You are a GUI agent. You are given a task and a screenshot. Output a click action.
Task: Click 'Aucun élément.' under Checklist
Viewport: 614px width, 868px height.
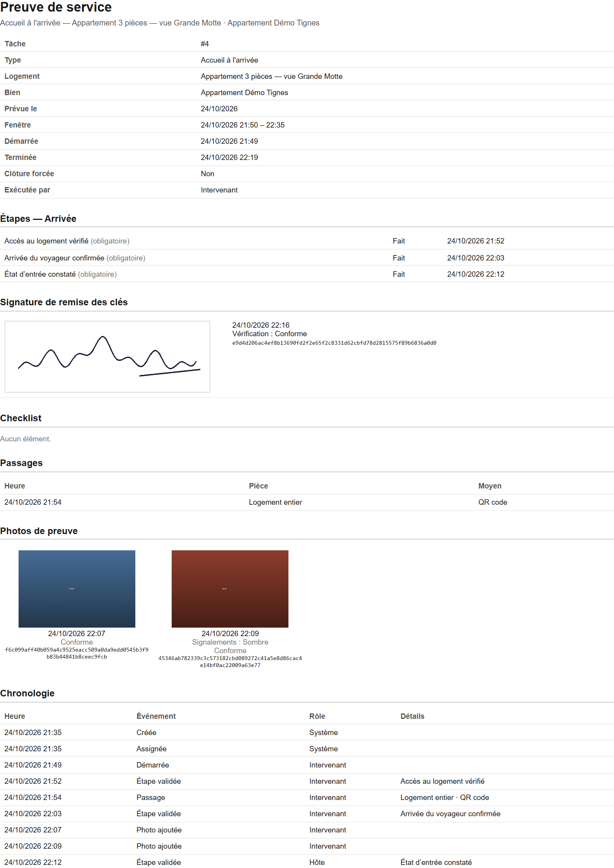26,439
